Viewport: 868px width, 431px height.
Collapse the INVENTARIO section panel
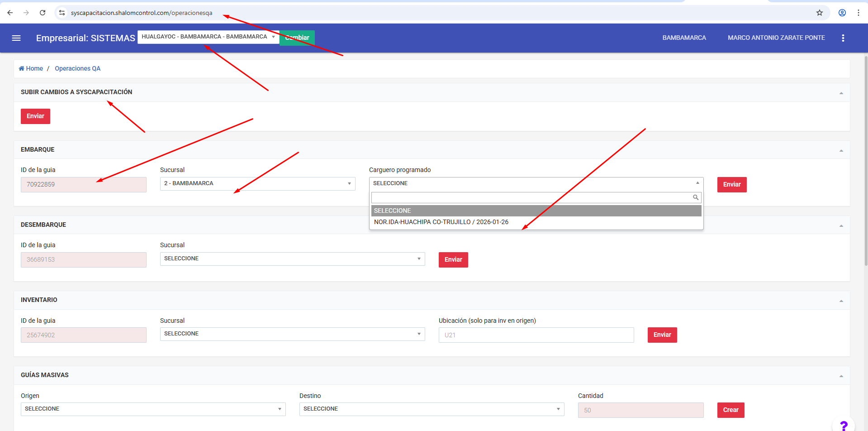[841, 301]
